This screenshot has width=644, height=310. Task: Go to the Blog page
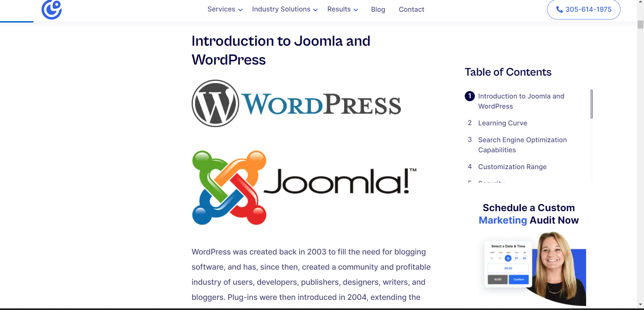pos(378,9)
